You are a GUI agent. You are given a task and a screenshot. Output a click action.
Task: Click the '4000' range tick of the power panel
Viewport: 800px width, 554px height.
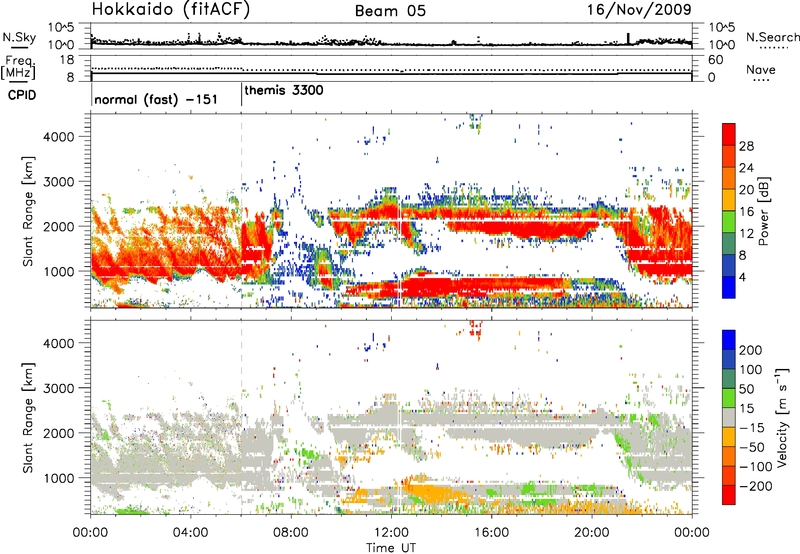[x=58, y=137]
